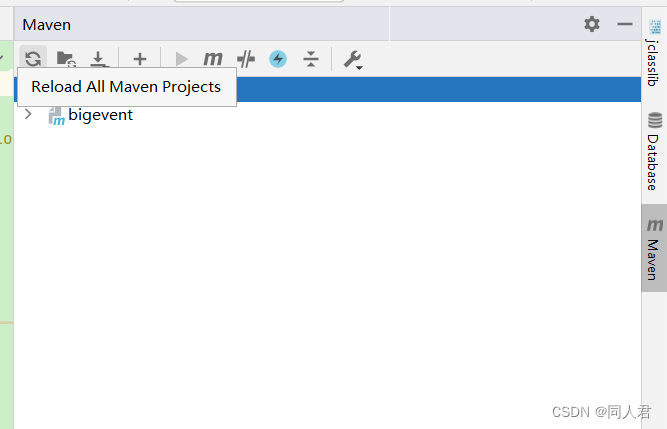The image size is (667, 429).
Task: Collapse all tree nodes icon
Action: [311, 59]
